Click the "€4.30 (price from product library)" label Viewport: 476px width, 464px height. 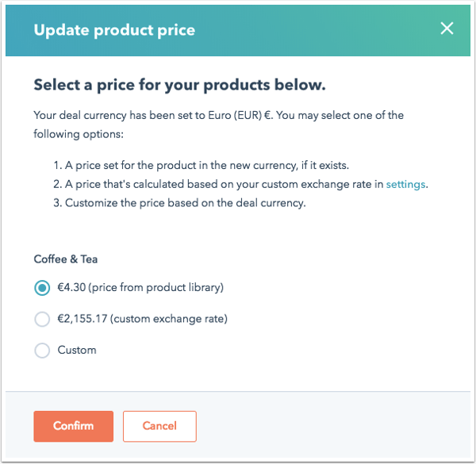(140, 288)
